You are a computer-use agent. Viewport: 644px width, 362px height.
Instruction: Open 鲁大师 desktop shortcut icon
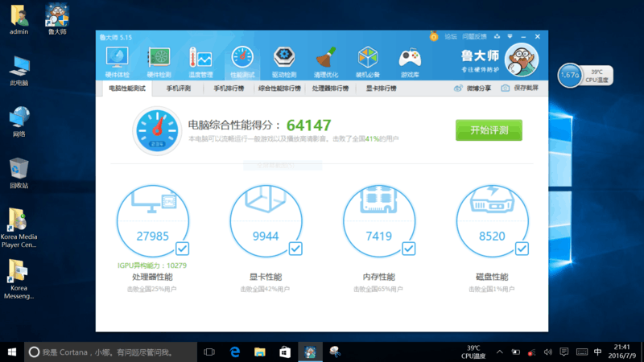coord(57,19)
